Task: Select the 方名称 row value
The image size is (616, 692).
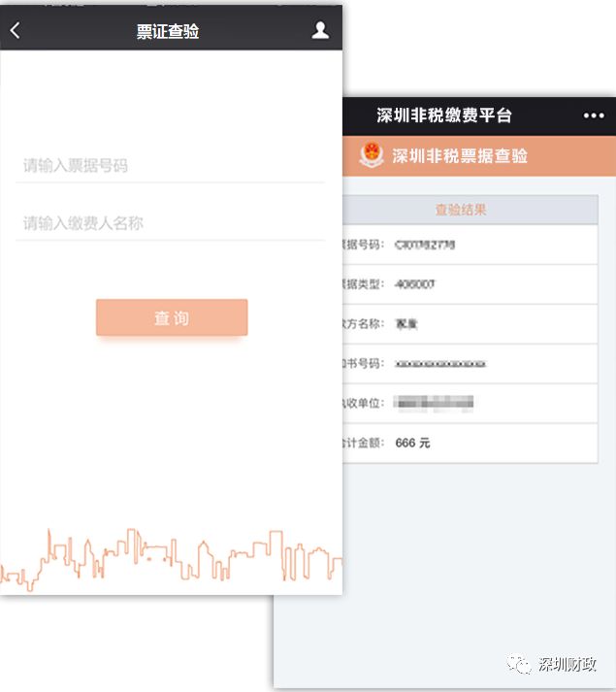Action: coord(406,324)
